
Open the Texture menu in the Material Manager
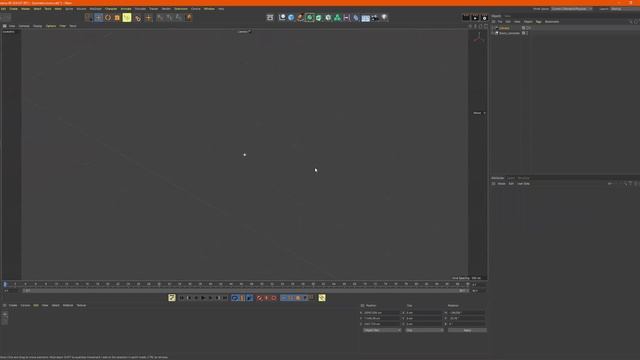tap(81, 305)
